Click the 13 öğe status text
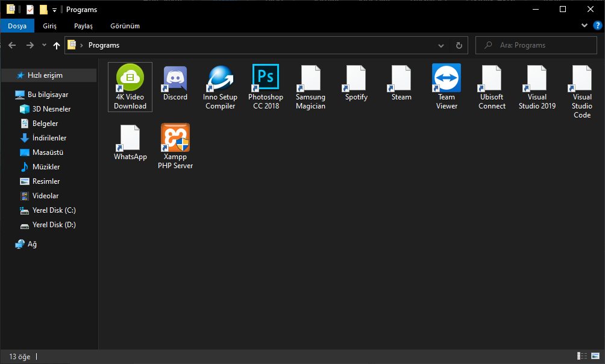The height and width of the screenshot is (364, 605). pos(20,357)
